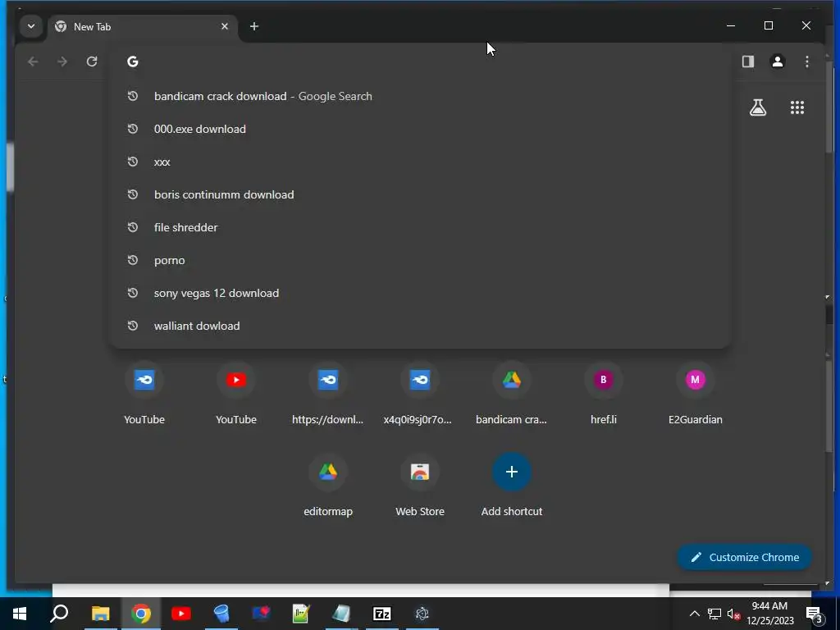Open the editormap shortcut
This screenshot has width=840, height=630.
coord(328,486)
